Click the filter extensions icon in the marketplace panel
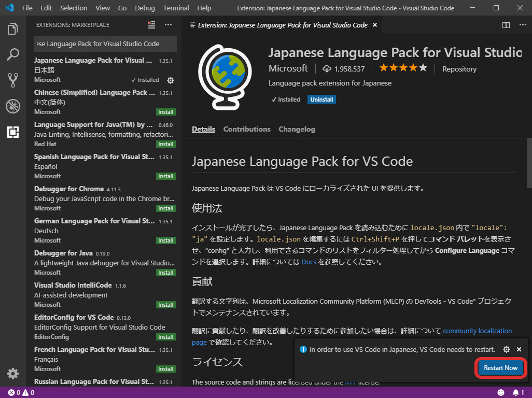Image resolution: width=532 pixels, height=398 pixels. click(x=151, y=24)
